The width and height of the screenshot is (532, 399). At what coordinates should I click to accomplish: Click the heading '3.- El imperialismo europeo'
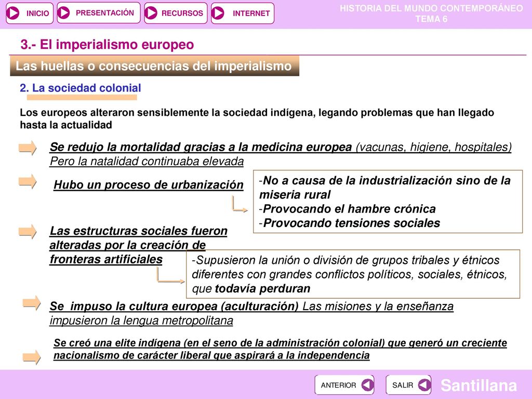(107, 45)
